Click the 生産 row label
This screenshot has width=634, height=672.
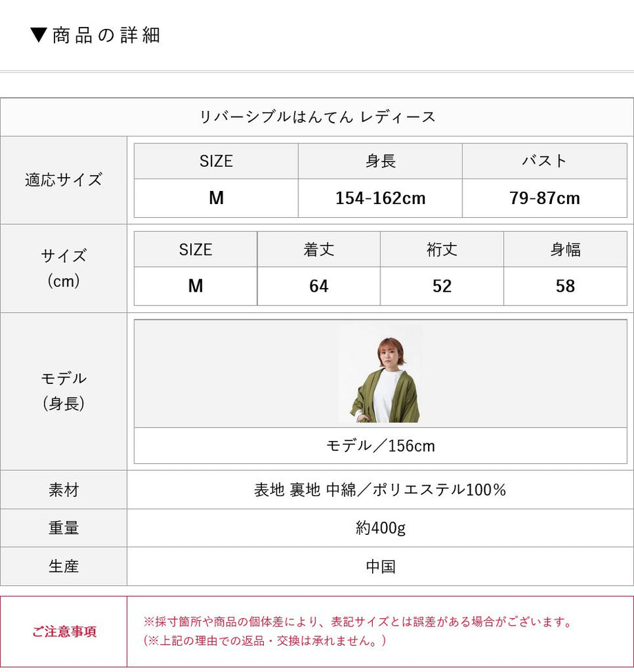63,566
